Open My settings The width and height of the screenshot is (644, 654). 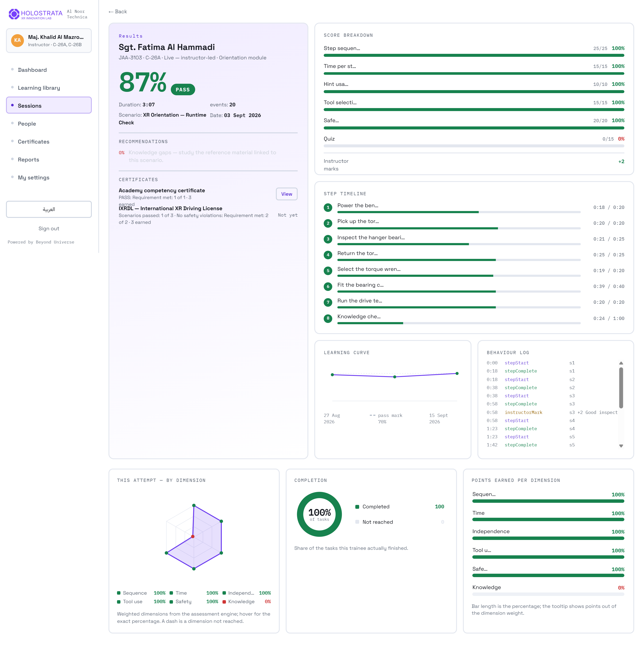[49, 177]
